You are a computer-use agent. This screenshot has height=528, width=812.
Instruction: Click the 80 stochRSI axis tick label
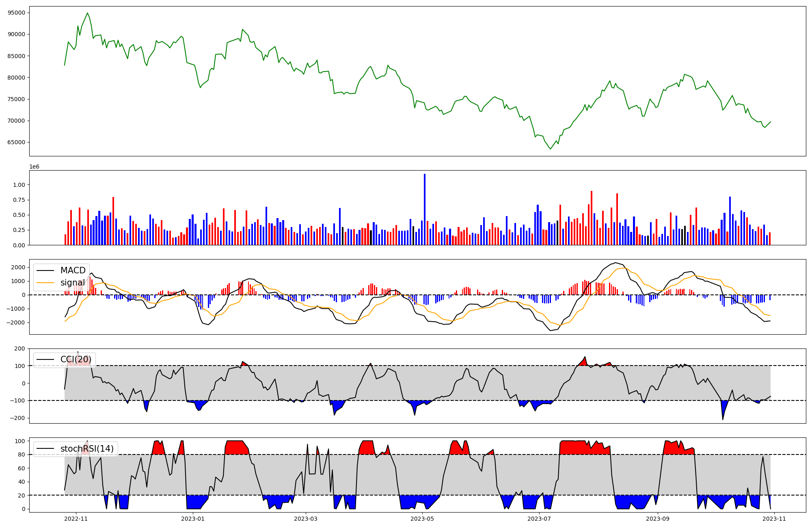point(22,455)
